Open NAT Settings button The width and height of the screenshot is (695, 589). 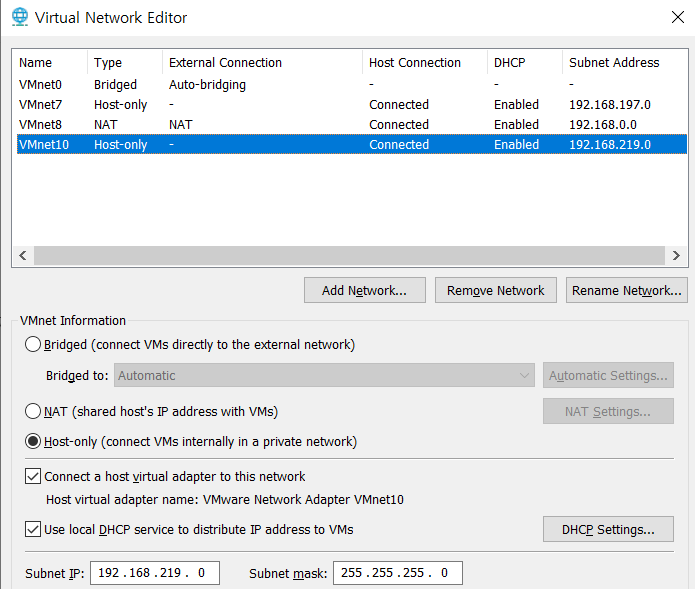tap(608, 411)
